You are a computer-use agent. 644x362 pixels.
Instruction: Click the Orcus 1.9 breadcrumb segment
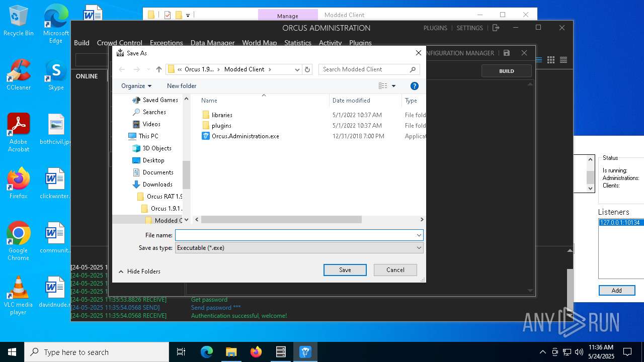(199, 69)
